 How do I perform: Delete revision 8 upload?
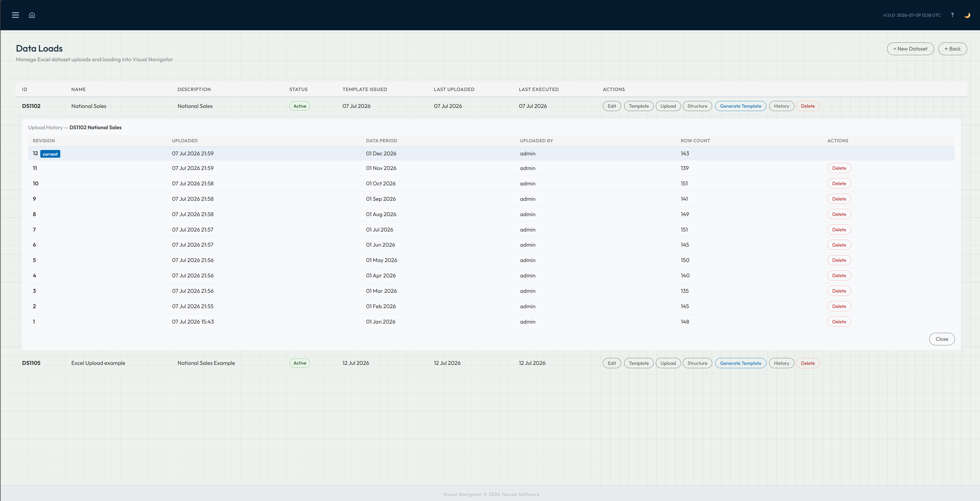point(839,214)
